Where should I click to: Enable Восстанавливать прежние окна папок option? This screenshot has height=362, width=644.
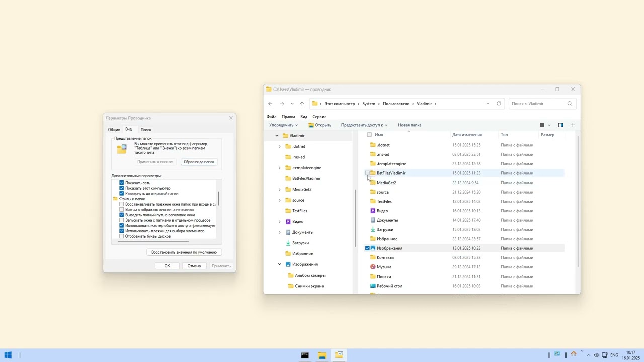point(121,204)
